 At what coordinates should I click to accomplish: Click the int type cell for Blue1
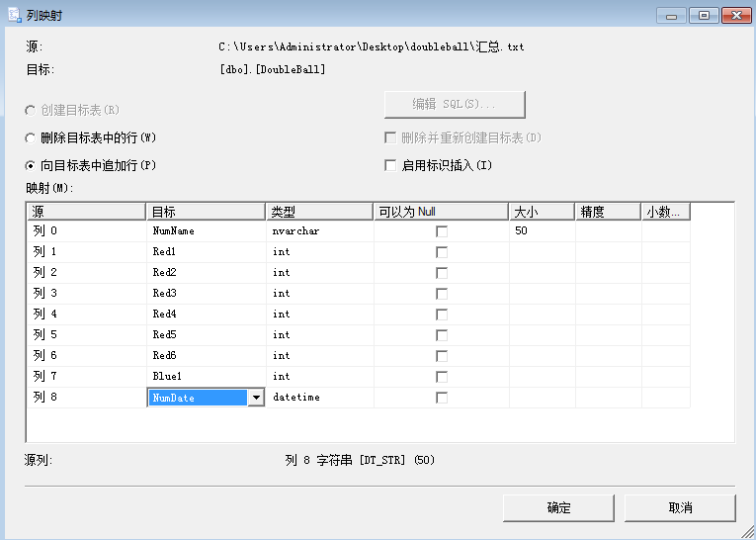[x=320, y=377]
